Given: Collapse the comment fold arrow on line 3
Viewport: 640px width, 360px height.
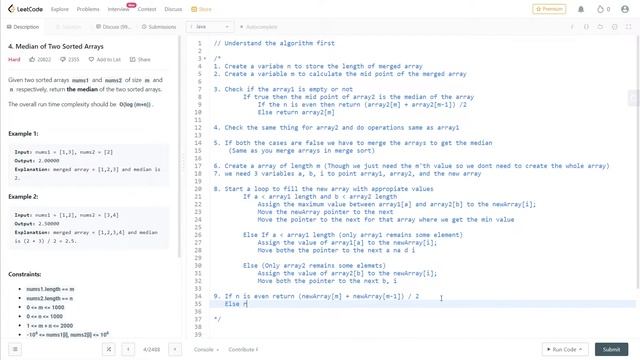Looking at the screenshot, I should click(x=205, y=58).
